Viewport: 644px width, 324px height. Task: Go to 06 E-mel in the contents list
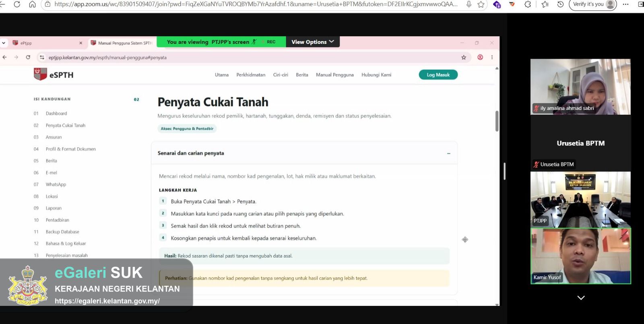click(45, 173)
